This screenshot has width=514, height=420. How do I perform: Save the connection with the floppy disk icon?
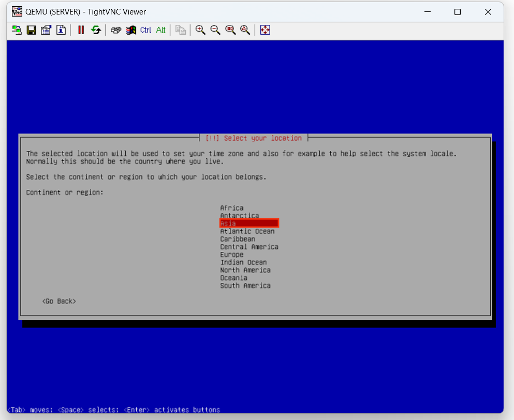pyautogui.click(x=32, y=30)
